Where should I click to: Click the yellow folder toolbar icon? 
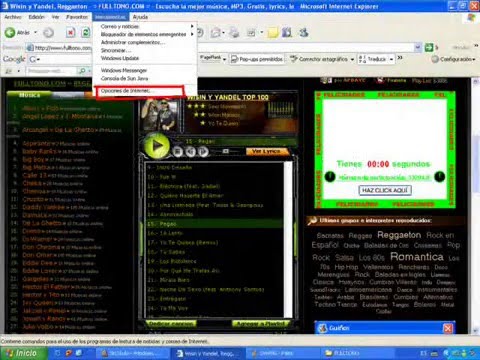coord(273,32)
